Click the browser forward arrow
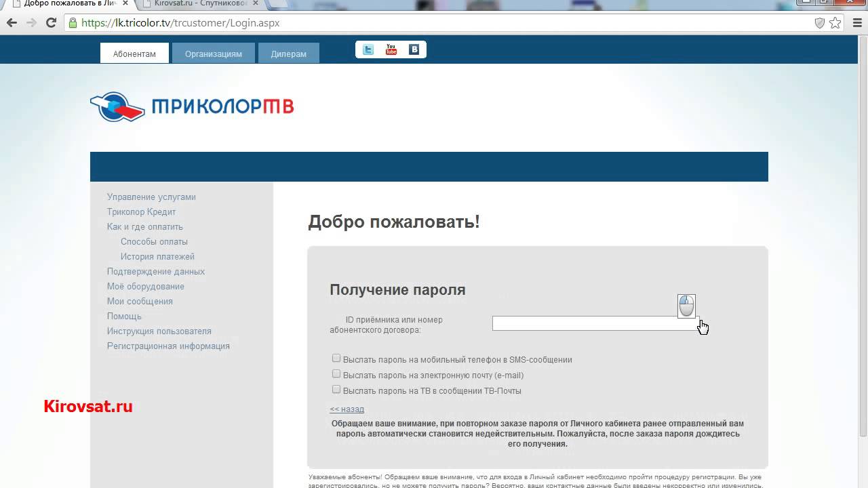This screenshot has height=488, width=868. tap(31, 22)
